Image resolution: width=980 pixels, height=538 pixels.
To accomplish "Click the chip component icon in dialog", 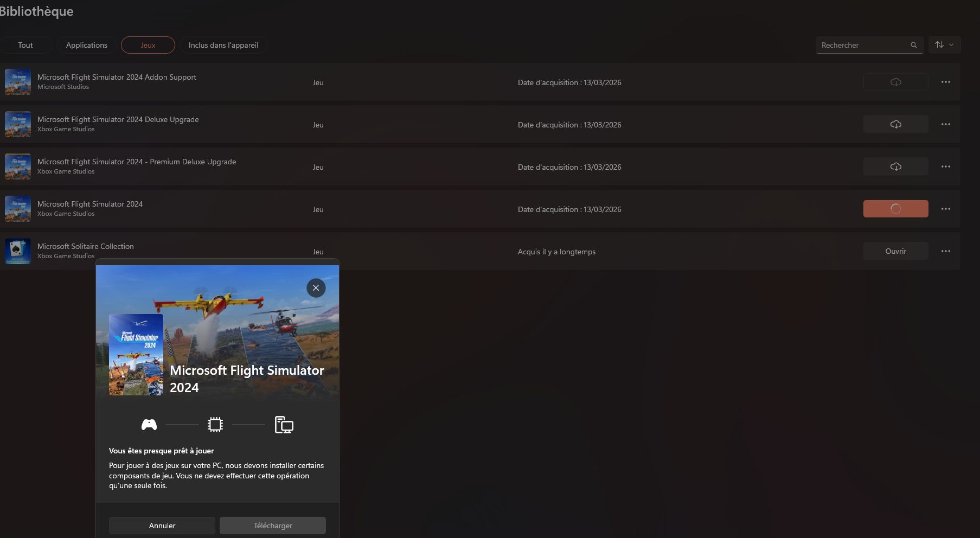I will click(215, 425).
